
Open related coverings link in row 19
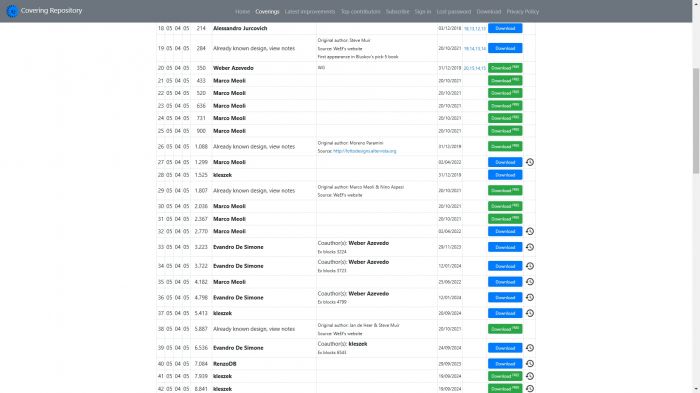(x=475, y=49)
